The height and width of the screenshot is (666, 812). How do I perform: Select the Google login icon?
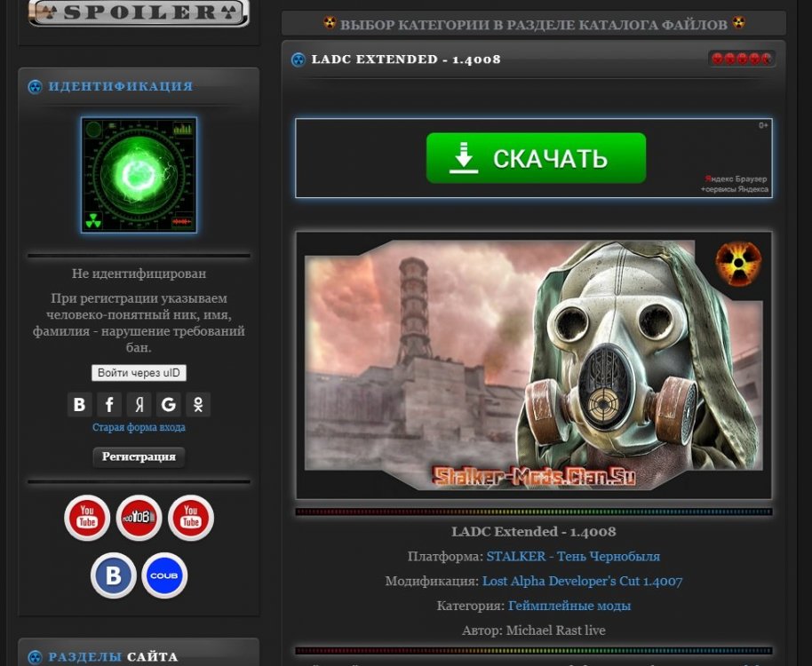point(168,404)
